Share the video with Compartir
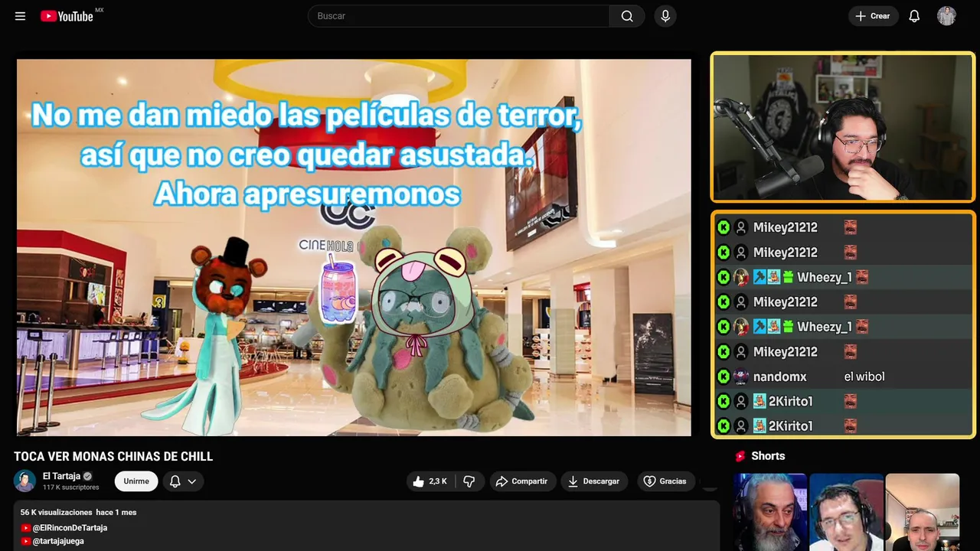Viewport: 980px width, 551px height. [521, 481]
